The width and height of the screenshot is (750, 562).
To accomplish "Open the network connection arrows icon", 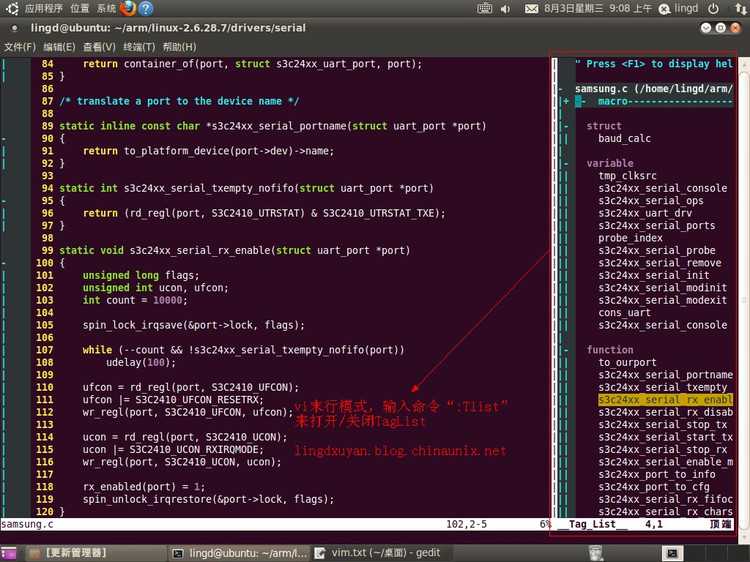I will [x=740, y=8].
